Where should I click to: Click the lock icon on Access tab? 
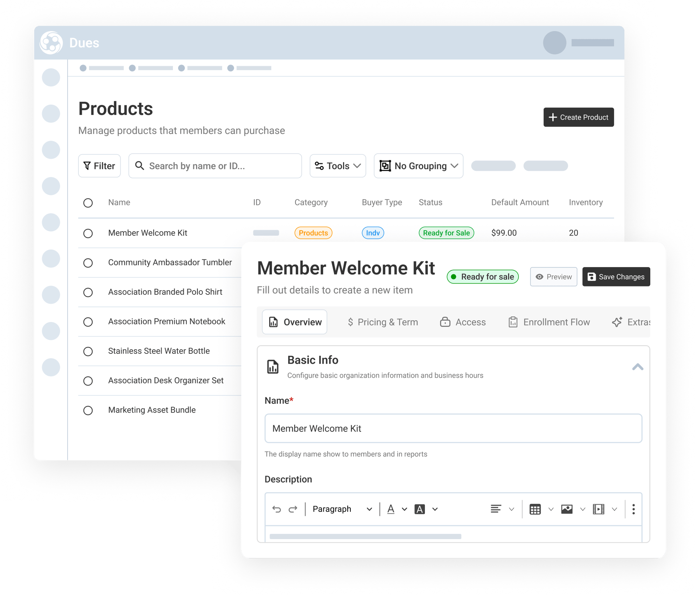pos(445,322)
